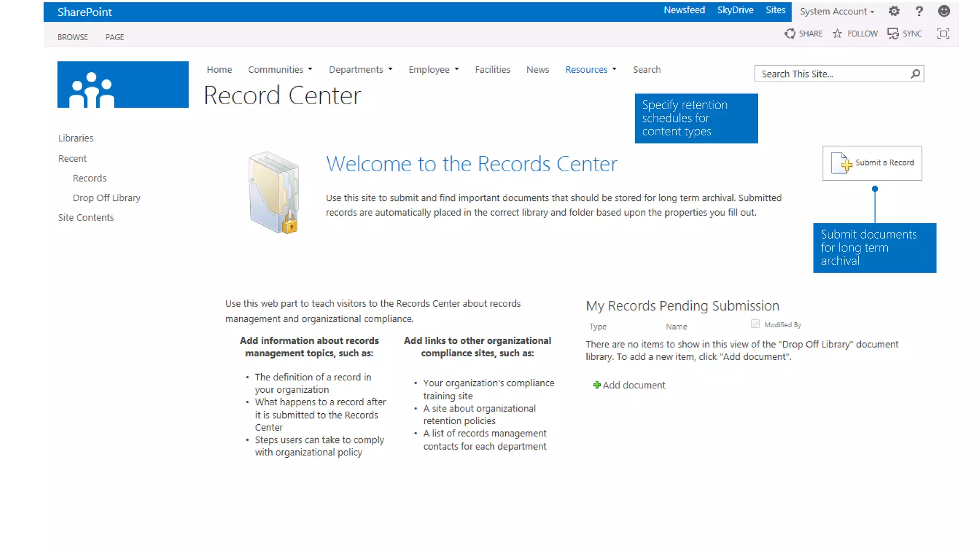Click My Records Pending Submission heading
This screenshot has height=551, width=980.
point(682,306)
